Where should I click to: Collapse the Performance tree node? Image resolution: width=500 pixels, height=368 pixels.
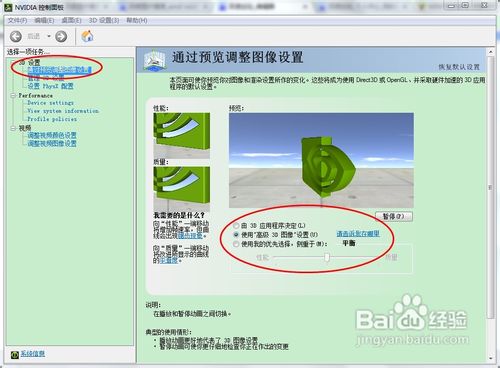tap(14, 96)
